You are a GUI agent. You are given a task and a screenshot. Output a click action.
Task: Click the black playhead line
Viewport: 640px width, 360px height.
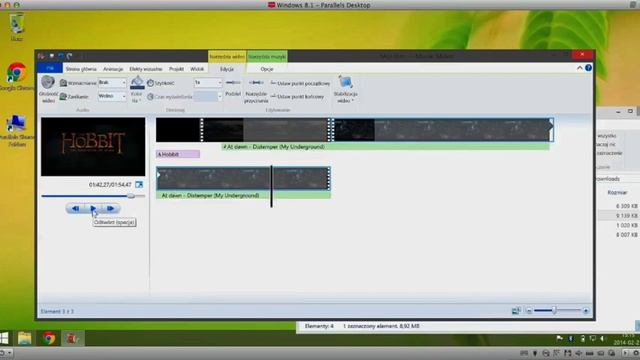(271, 186)
